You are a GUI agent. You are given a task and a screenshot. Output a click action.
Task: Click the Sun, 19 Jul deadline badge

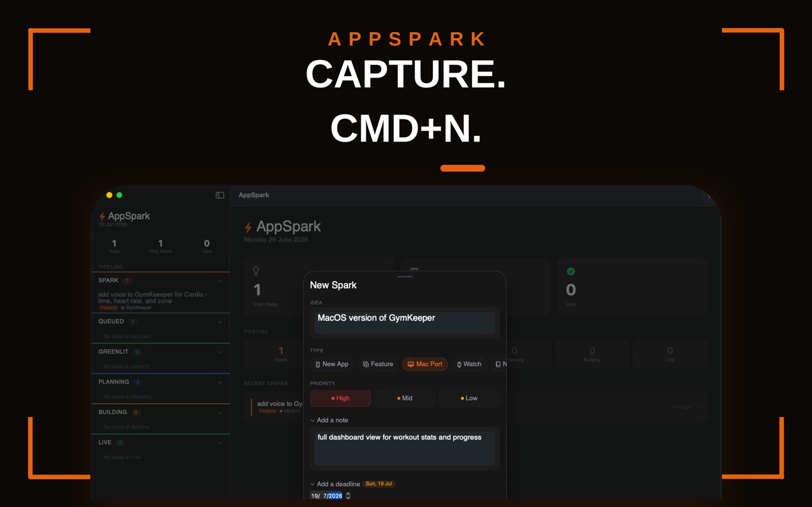click(x=379, y=484)
